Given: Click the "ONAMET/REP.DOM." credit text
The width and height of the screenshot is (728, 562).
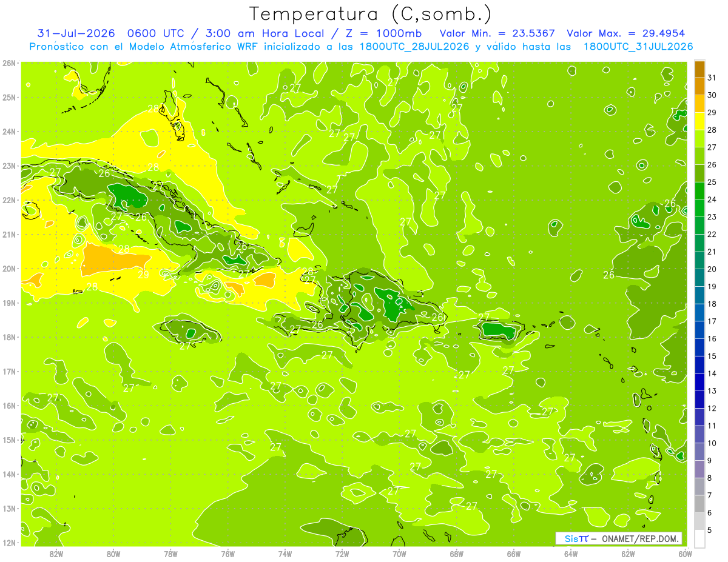Looking at the screenshot, I should pyautogui.click(x=640, y=539).
